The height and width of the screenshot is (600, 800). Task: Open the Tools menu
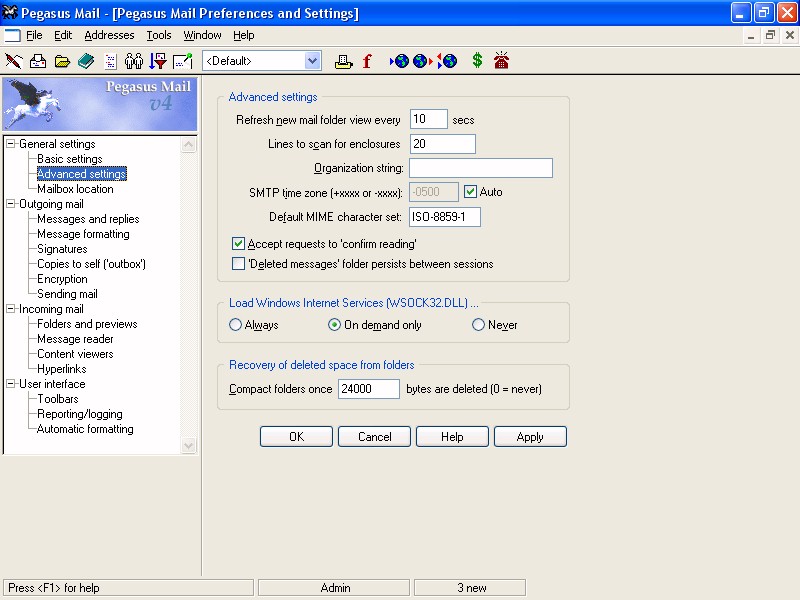[159, 35]
